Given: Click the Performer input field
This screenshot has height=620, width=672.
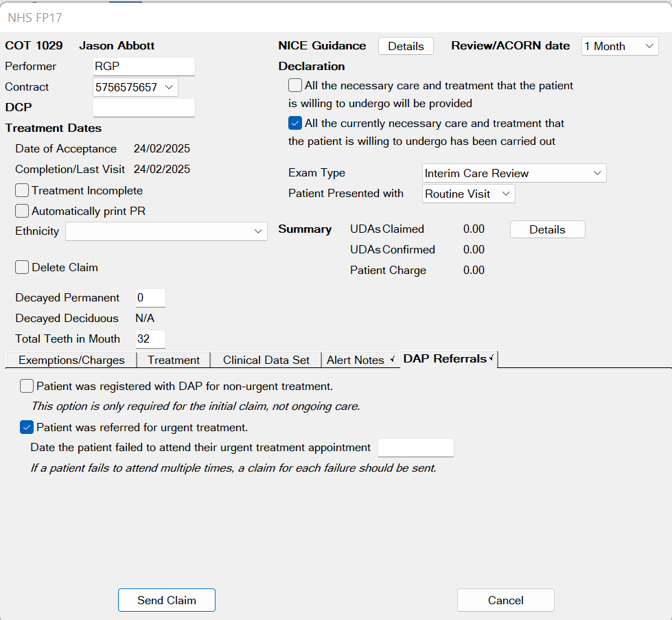Looking at the screenshot, I should tap(144, 67).
